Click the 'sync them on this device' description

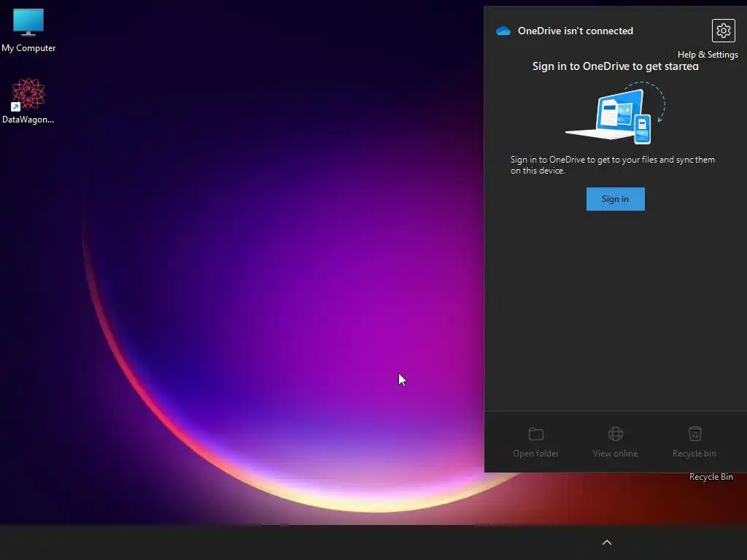613,165
